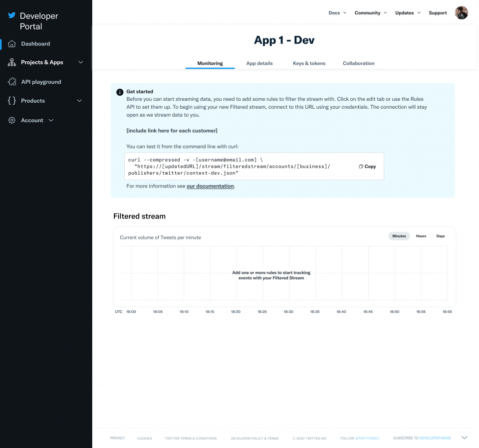This screenshot has height=448, width=479.
Task: Click the 'Get started' heading text
Action: [x=140, y=91]
